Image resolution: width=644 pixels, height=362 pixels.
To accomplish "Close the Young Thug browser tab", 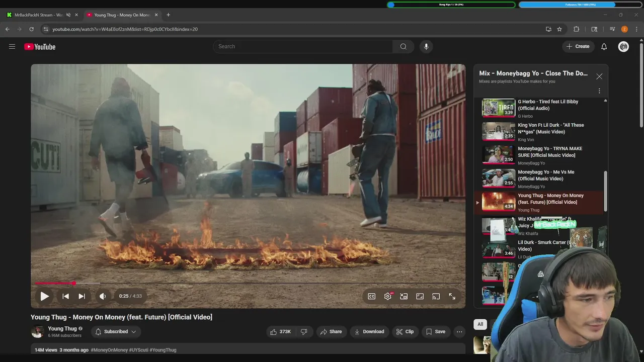I will point(156,15).
